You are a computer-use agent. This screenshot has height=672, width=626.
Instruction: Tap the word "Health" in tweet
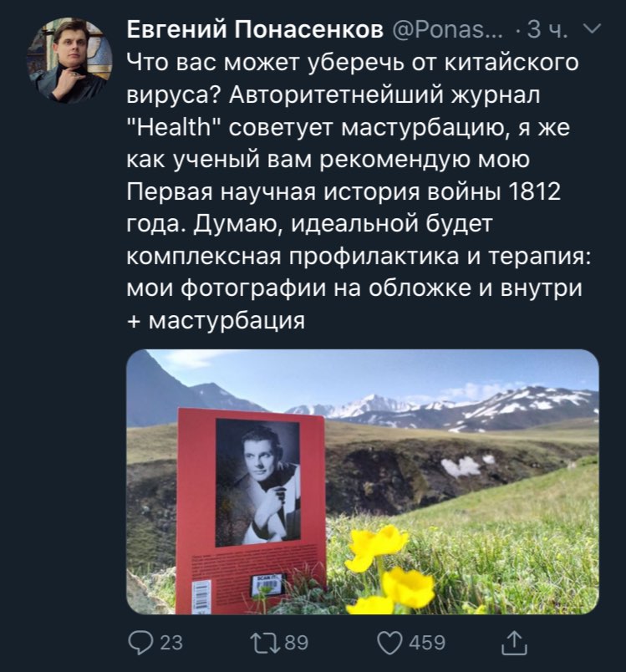coord(176,127)
